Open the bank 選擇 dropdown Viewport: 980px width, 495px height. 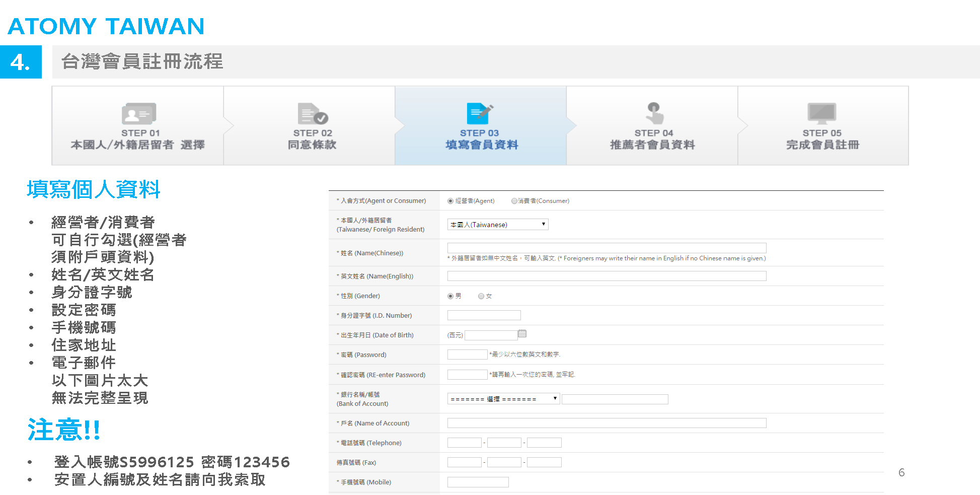[x=503, y=399]
